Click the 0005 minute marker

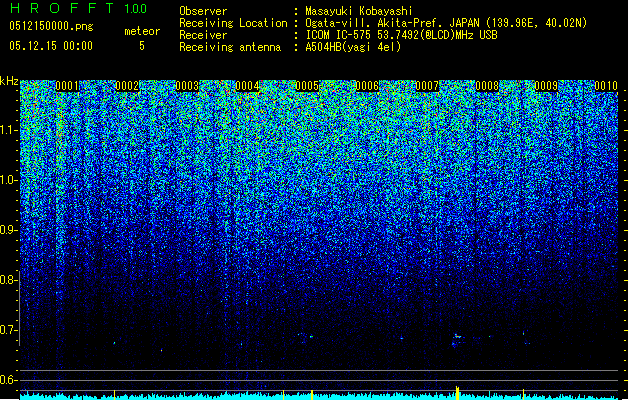(x=307, y=86)
